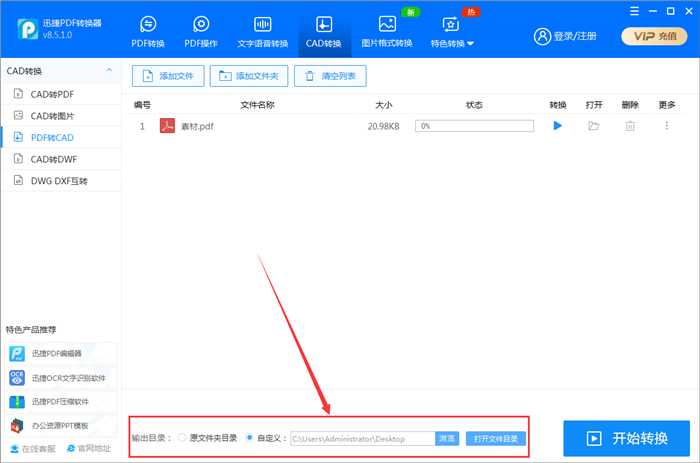Select DWG DXF互转 in sidebar
The image size is (700, 463).
pos(61,181)
